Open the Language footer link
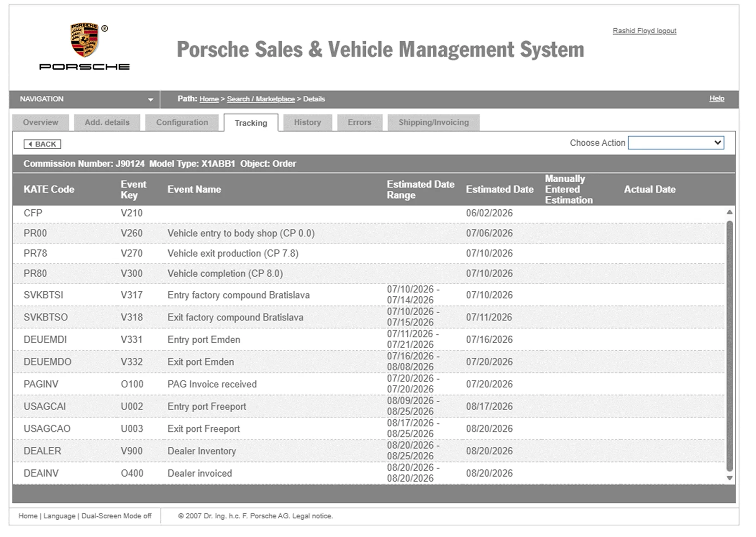Viewport: 756px width, 537px height. [59, 516]
